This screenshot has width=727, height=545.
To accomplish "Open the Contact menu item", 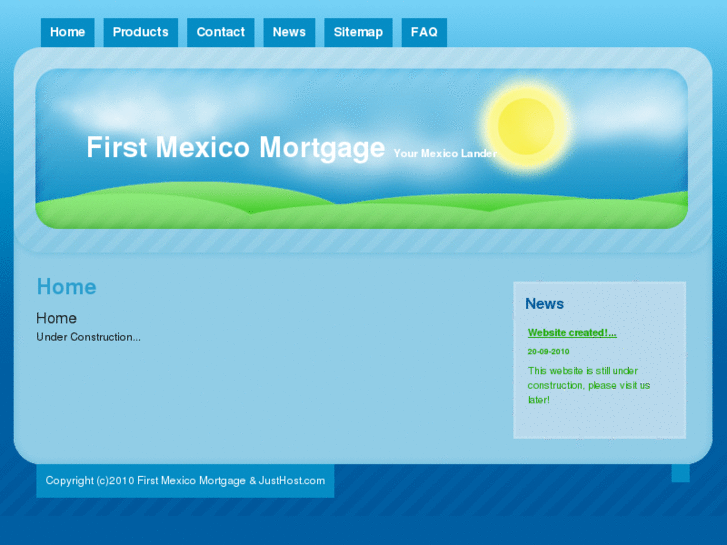I will click(x=221, y=32).
